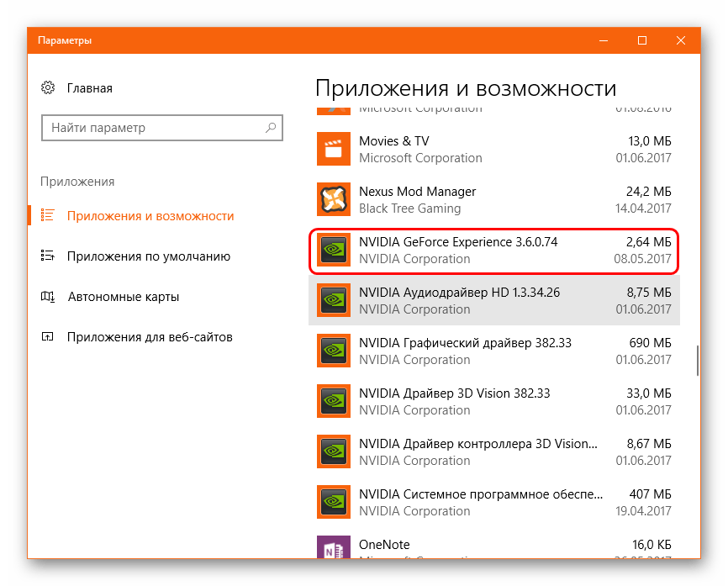Click the Главная gear icon
The image size is (728, 586).
[x=48, y=88]
